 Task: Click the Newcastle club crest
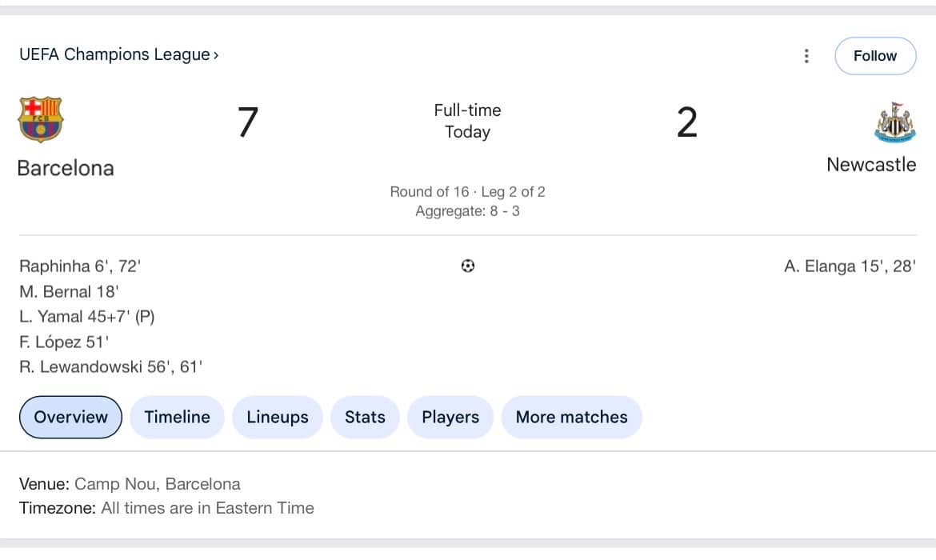coord(895,122)
